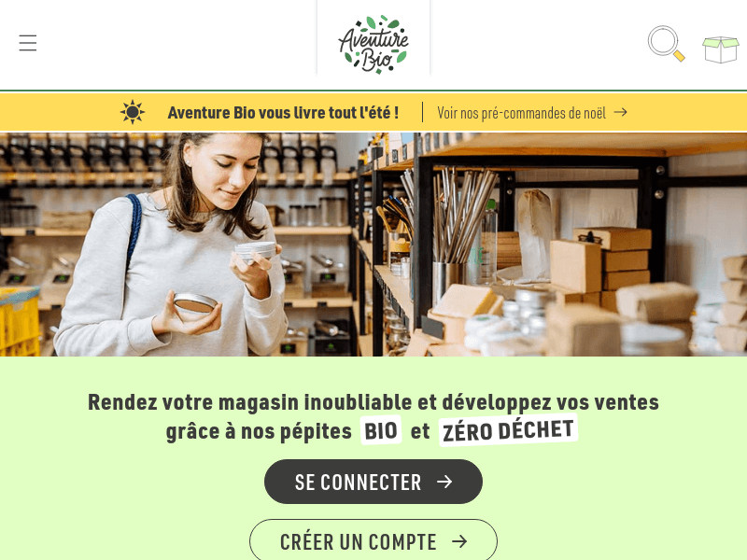Open the cardboard box cart icon
The image size is (747, 560).
click(720, 49)
